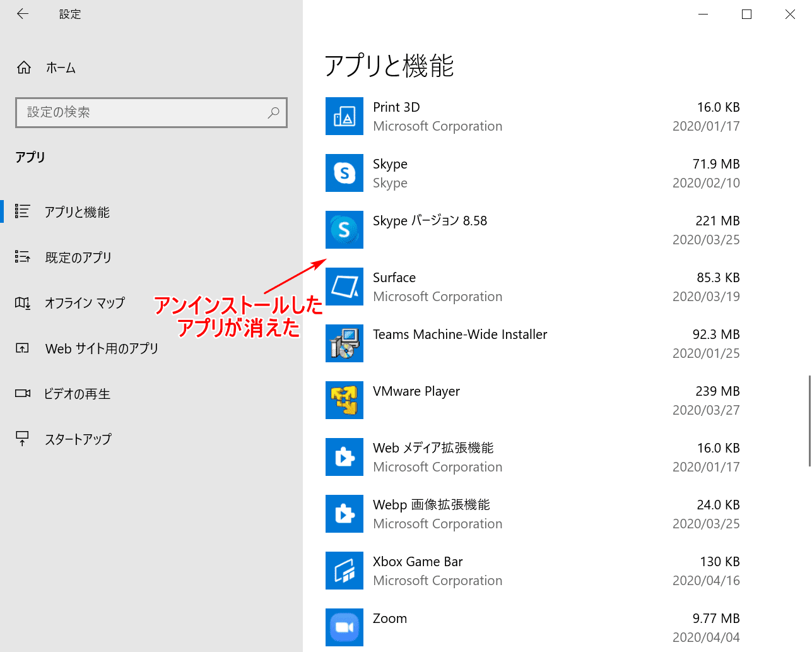Select the Webp 画像拡張機能 name

[x=432, y=505]
